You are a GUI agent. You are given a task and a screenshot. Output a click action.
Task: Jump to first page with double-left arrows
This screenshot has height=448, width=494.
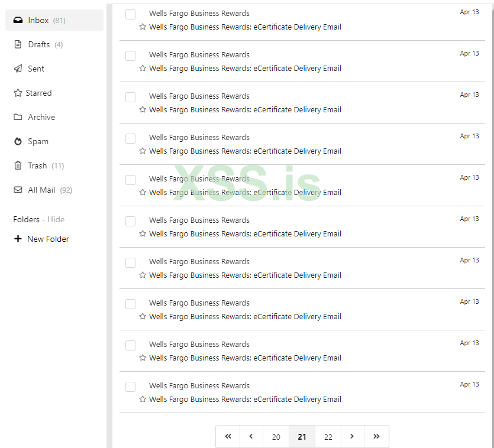(x=228, y=436)
